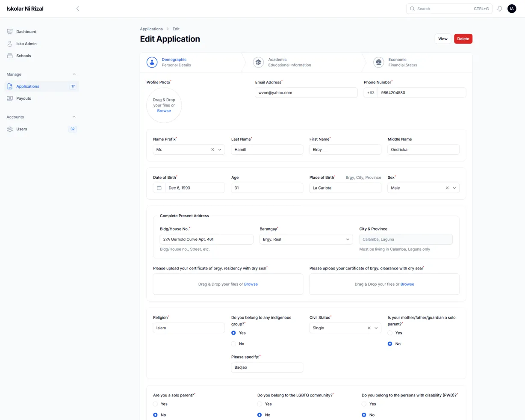Click the Religion field
525x420 pixels.
pyautogui.click(x=189, y=328)
